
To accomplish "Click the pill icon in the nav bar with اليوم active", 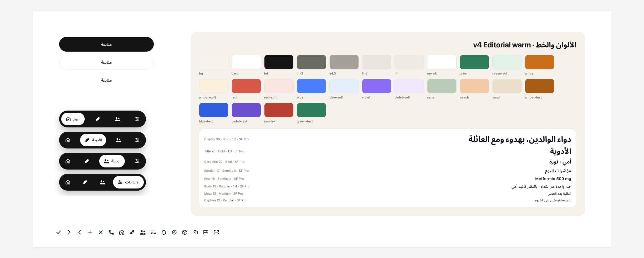I will point(98,119).
